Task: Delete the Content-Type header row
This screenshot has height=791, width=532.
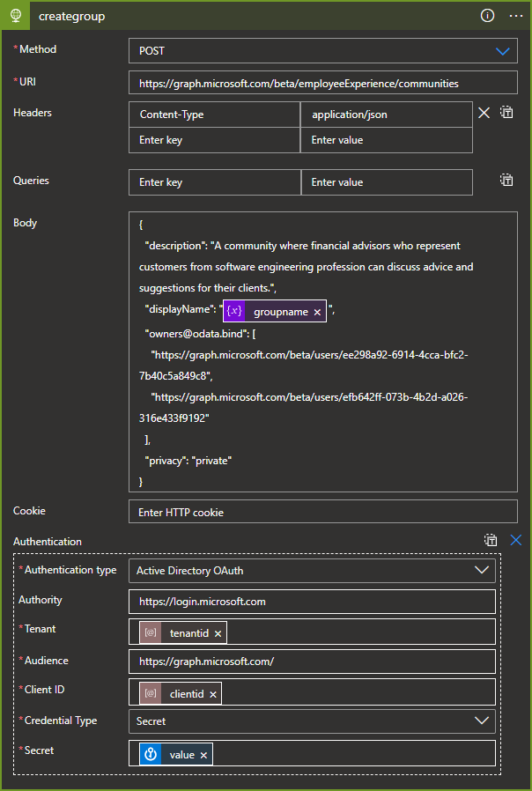Action: coord(484,112)
